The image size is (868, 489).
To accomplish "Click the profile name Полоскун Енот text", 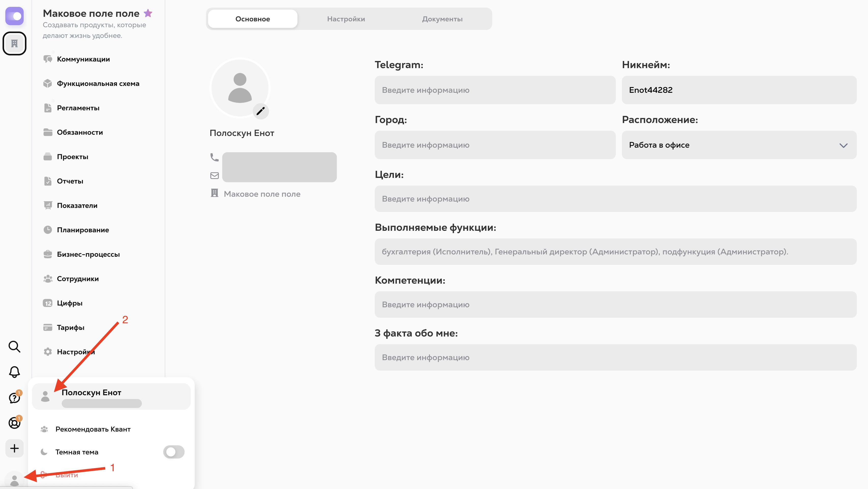I will tap(242, 133).
